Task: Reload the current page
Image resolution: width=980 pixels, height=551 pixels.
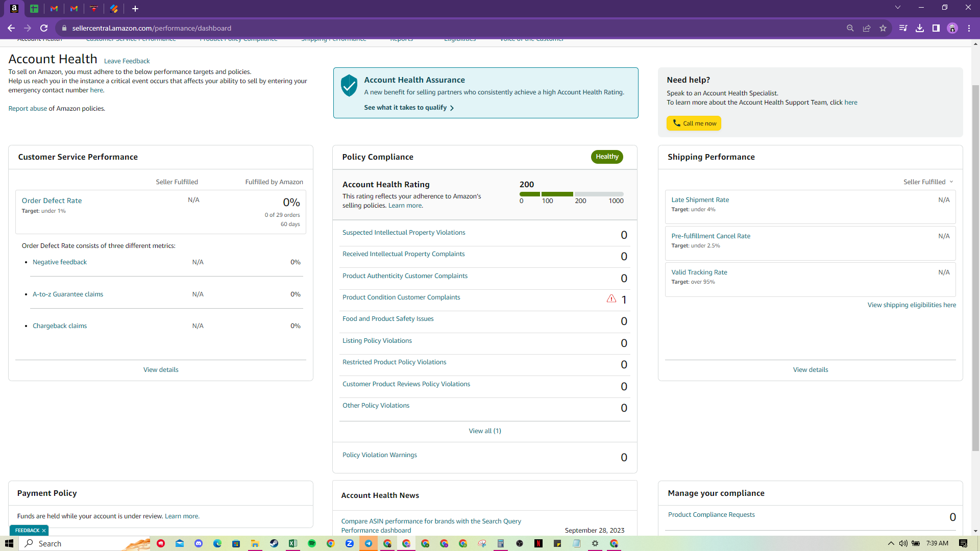Action: pos(44,28)
